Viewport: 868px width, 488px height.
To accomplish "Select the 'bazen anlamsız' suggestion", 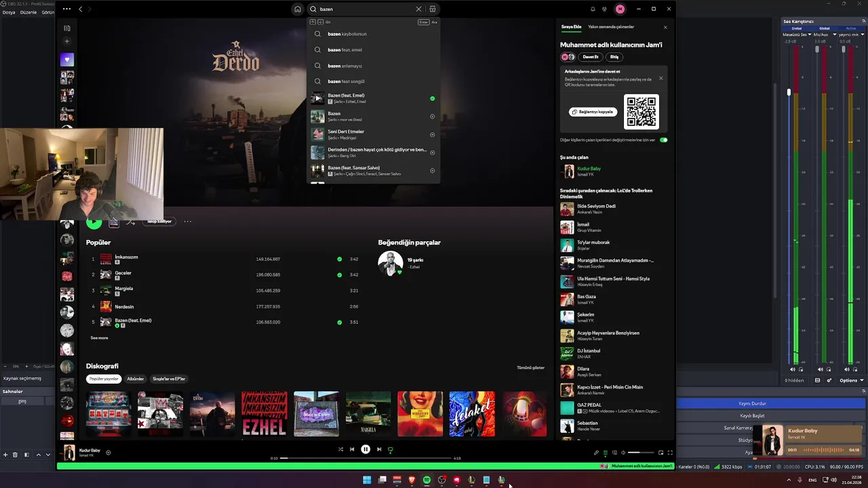I will pyautogui.click(x=373, y=66).
